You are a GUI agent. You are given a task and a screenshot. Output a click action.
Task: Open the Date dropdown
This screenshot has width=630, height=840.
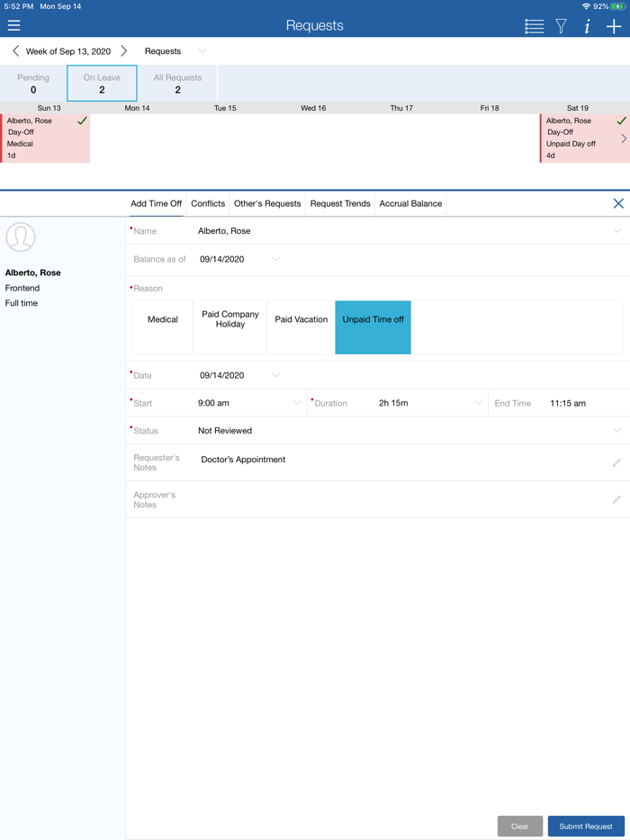click(276, 375)
